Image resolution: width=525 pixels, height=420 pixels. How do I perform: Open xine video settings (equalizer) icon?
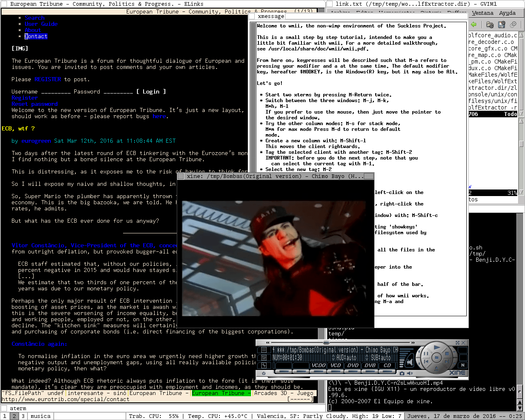pyautogui.click(x=263, y=357)
